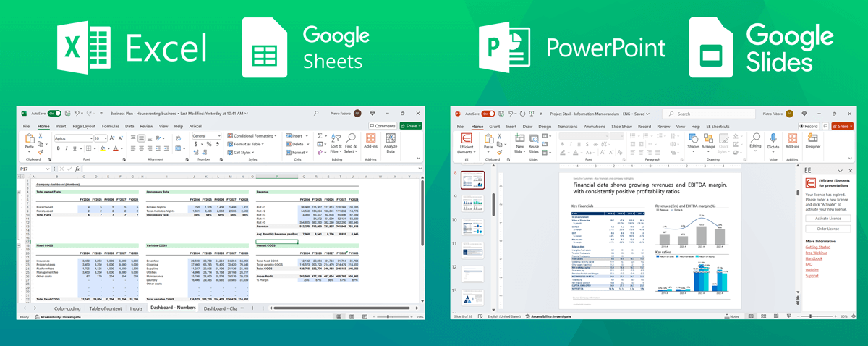This screenshot has width=868, height=346.
Task: Open the Getting Started link
Action: (x=818, y=247)
